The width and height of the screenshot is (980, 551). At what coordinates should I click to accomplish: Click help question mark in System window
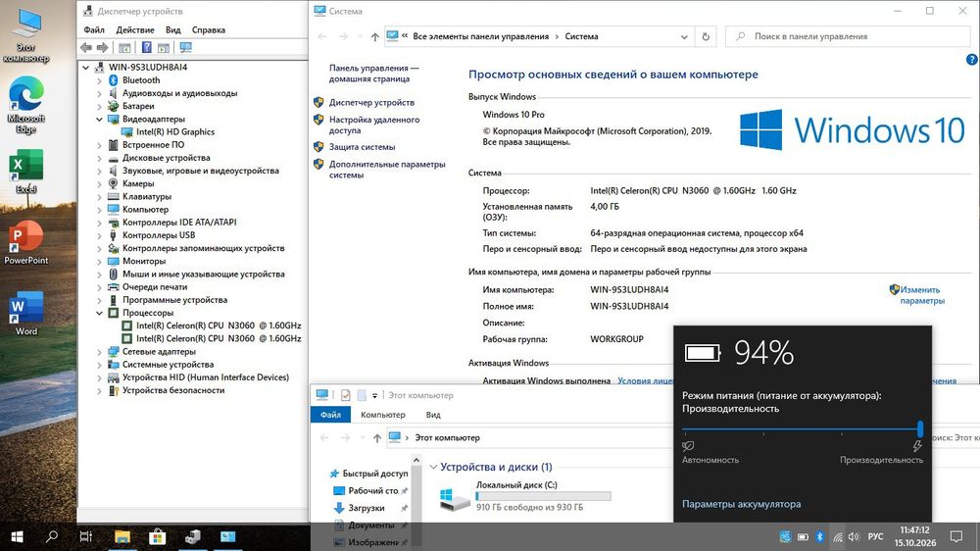click(x=972, y=60)
